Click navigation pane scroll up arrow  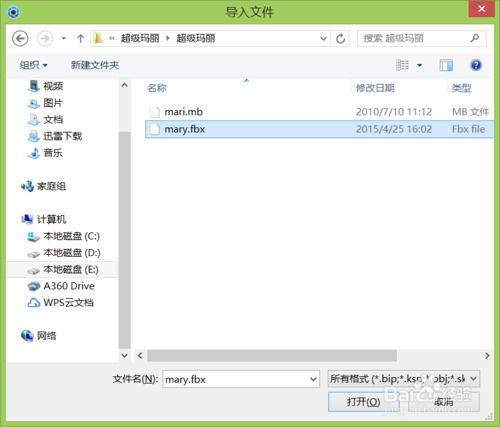(125, 85)
